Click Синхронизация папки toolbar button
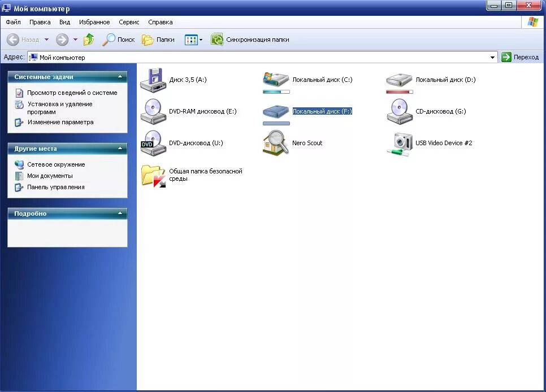The height and width of the screenshot is (392, 546). pos(250,40)
